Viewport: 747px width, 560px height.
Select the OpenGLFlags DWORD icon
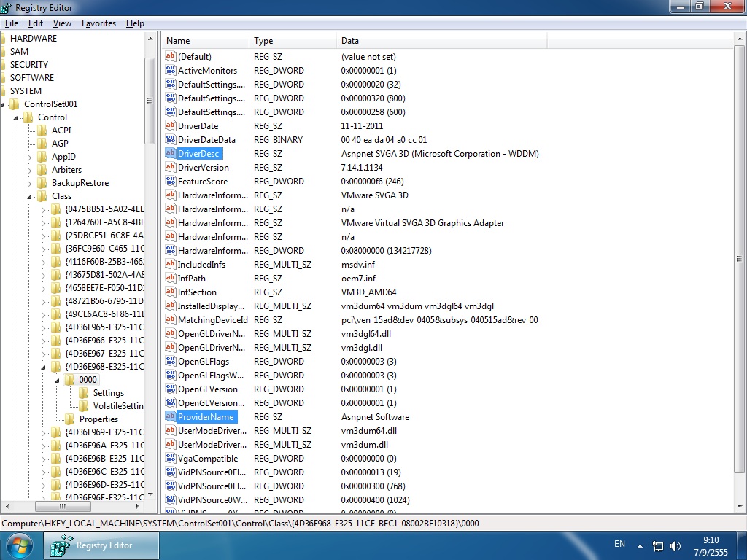pyautogui.click(x=170, y=361)
